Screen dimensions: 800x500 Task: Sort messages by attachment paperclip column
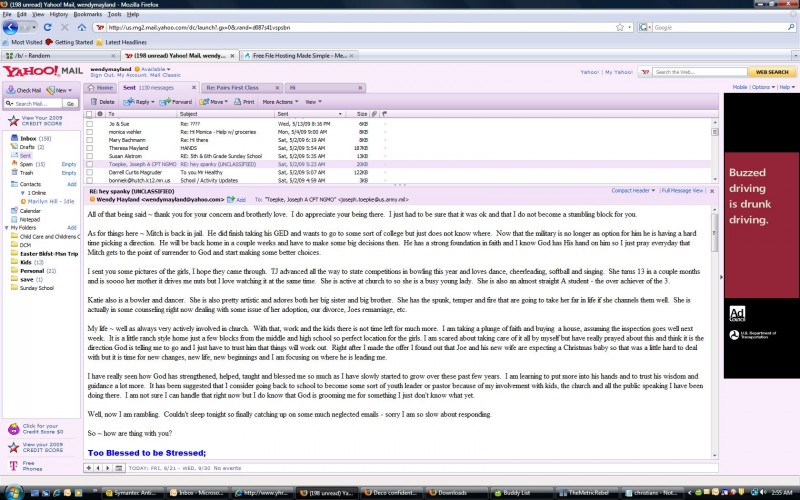[374, 114]
